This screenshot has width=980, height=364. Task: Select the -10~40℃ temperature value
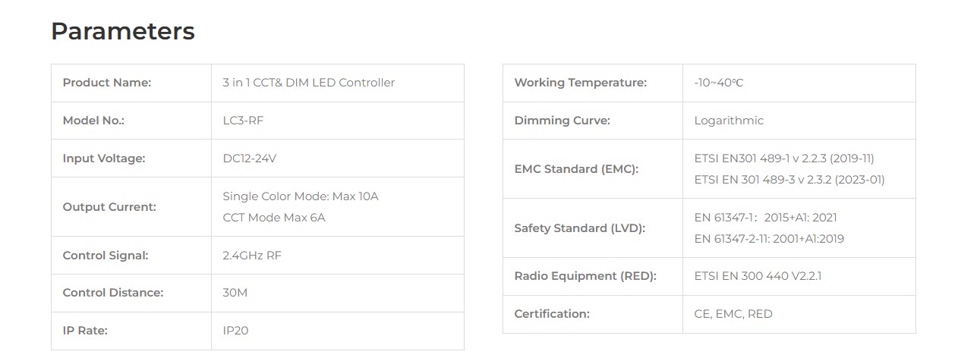[719, 83]
